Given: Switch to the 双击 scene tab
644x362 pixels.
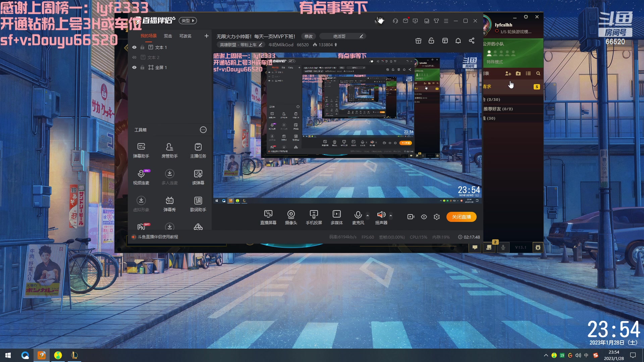Looking at the screenshot, I should [168, 36].
